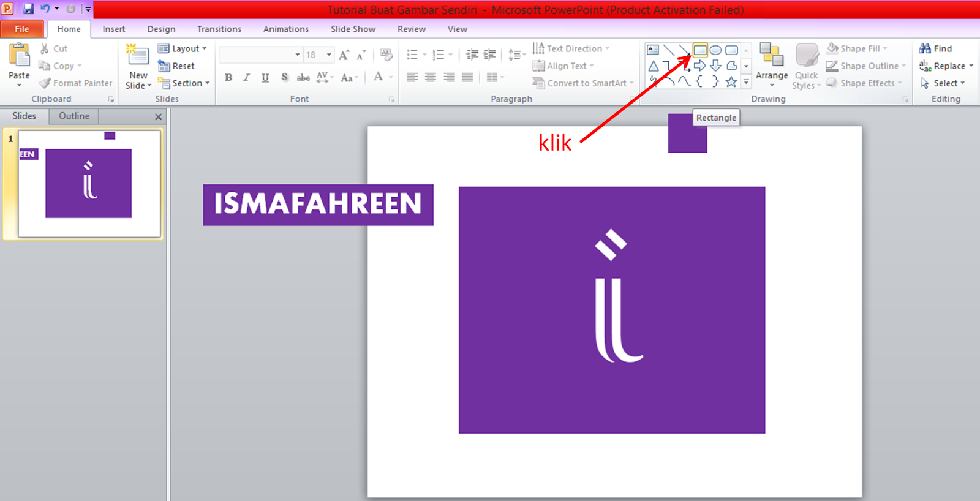Click the Redo icon in quick access toolbar
The image size is (980, 501).
click(x=71, y=9)
